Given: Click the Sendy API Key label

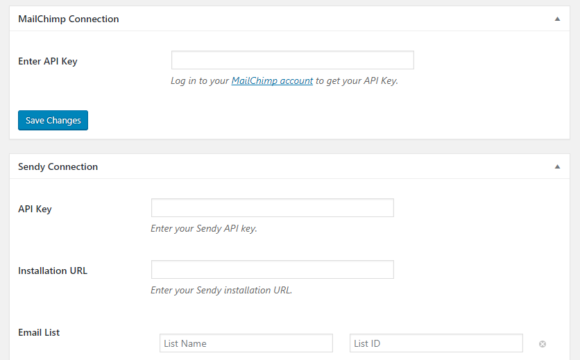Looking at the screenshot, I should pyautogui.click(x=35, y=209).
